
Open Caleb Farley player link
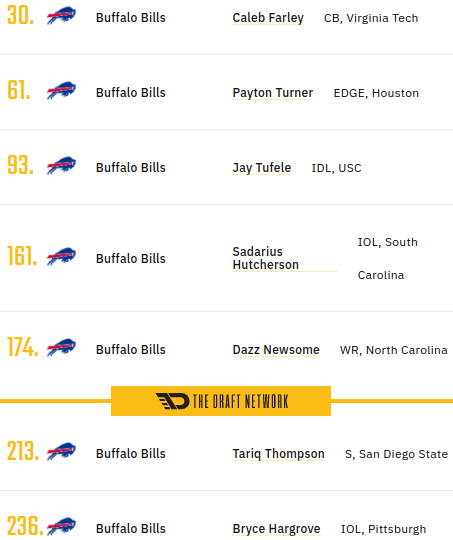tap(268, 18)
